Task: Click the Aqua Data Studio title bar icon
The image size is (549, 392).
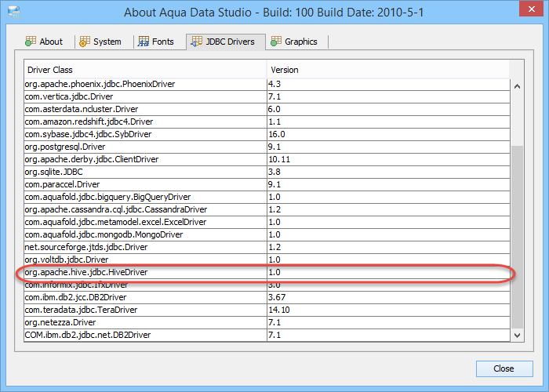Action: (x=14, y=12)
